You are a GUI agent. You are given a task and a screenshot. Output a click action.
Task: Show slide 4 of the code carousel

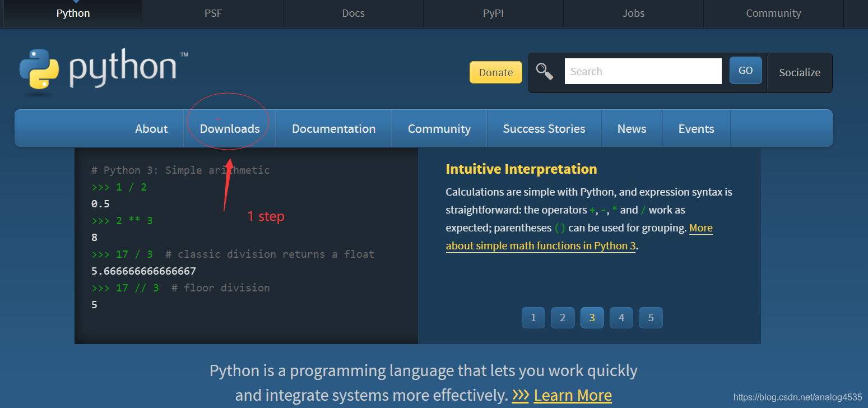coord(621,318)
